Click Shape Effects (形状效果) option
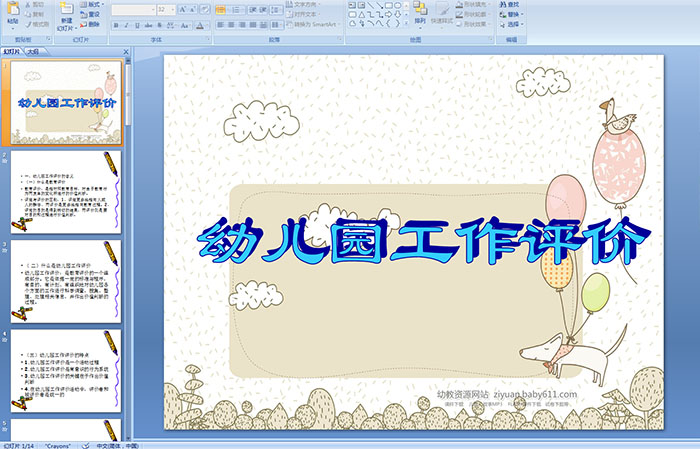The width and height of the screenshot is (700, 449). click(x=473, y=24)
